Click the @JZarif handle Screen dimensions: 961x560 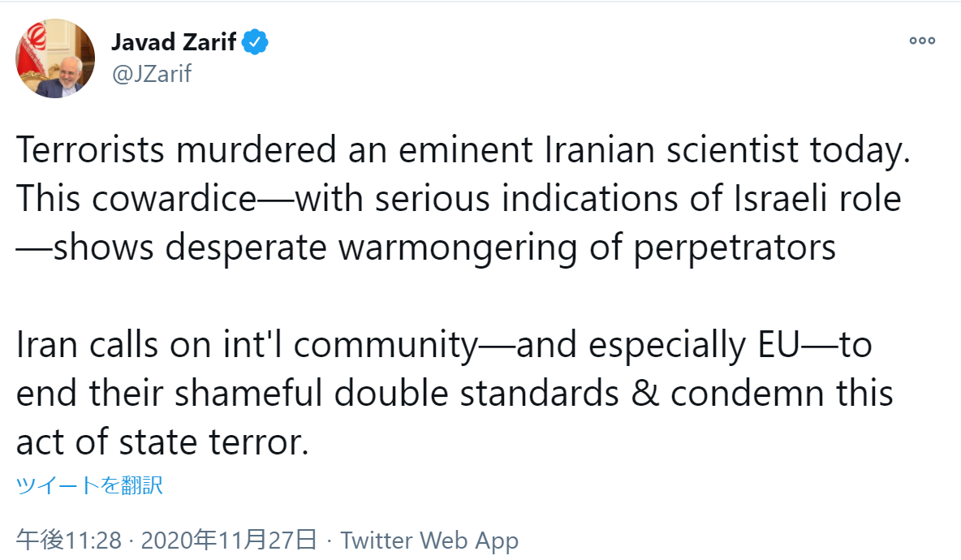pyautogui.click(x=152, y=74)
